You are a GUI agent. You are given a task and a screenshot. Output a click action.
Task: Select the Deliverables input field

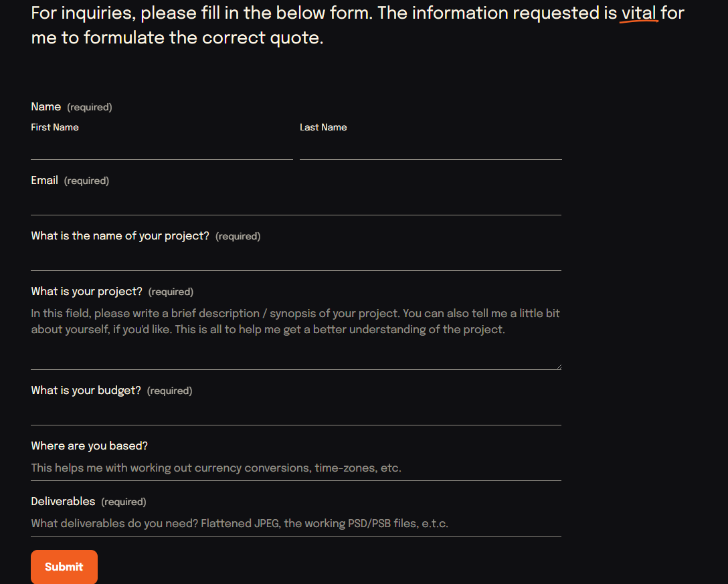296,524
